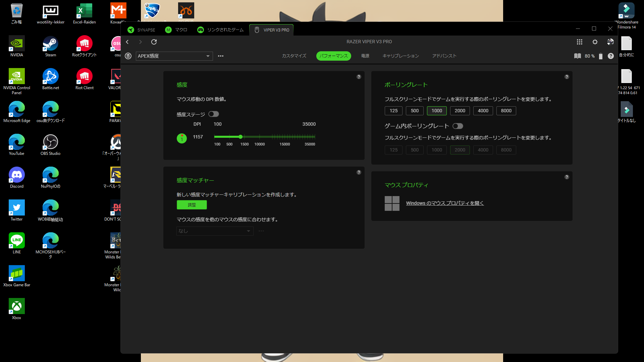The height and width of the screenshot is (362, 644).
Task: Switch to the リンクされたゲーム tab
Action: click(x=220, y=30)
